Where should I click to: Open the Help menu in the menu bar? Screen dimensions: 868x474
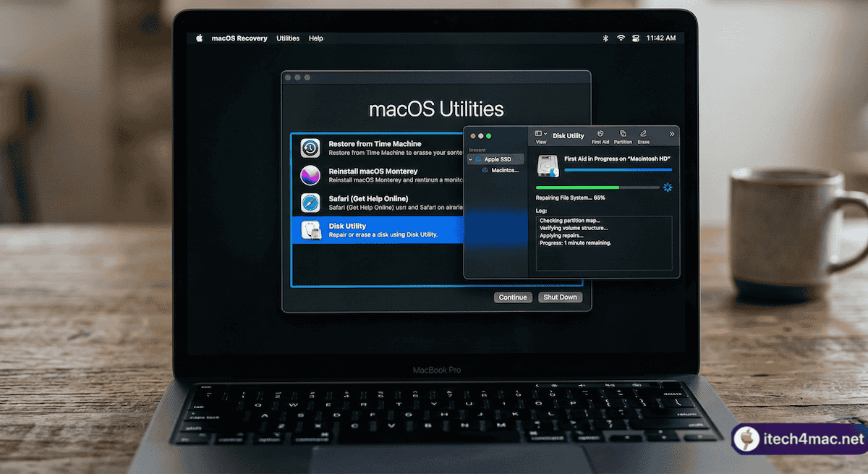tap(315, 38)
